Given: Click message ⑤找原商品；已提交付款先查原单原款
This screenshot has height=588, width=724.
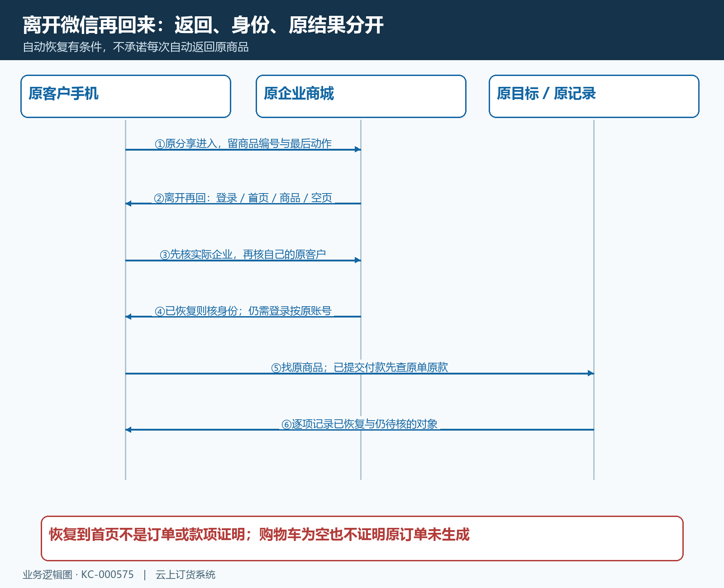Looking at the screenshot, I should (x=360, y=368).
